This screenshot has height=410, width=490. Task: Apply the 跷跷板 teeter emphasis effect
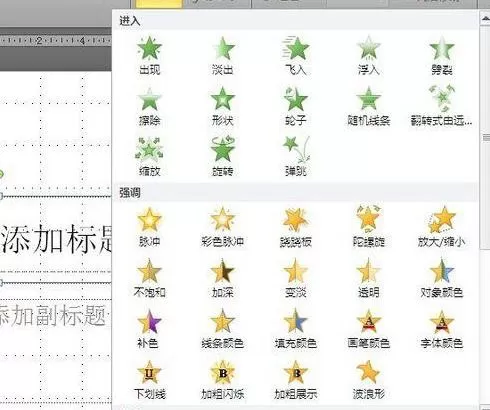295,227
